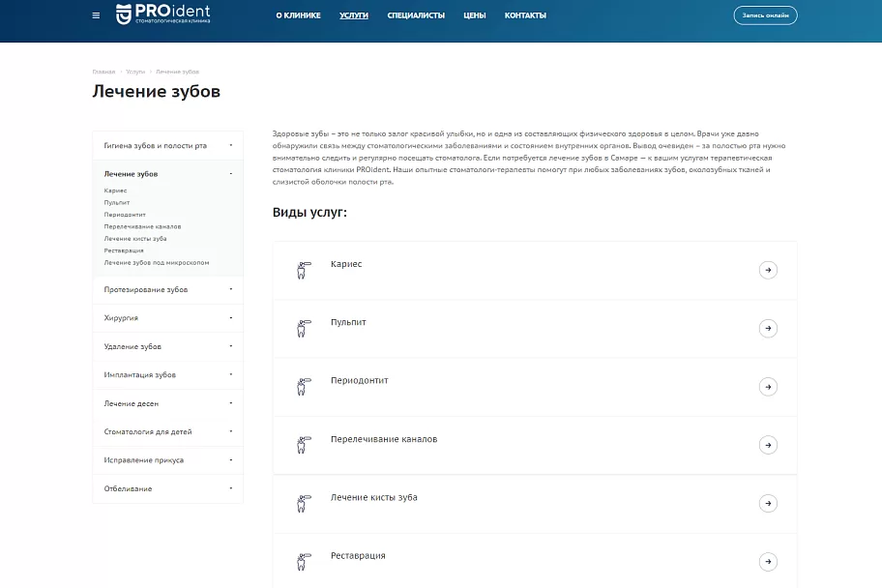Viewport: 882px width, 588px height.
Task: Open Лечение кисты зуба title in list
Action: click(374, 497)
